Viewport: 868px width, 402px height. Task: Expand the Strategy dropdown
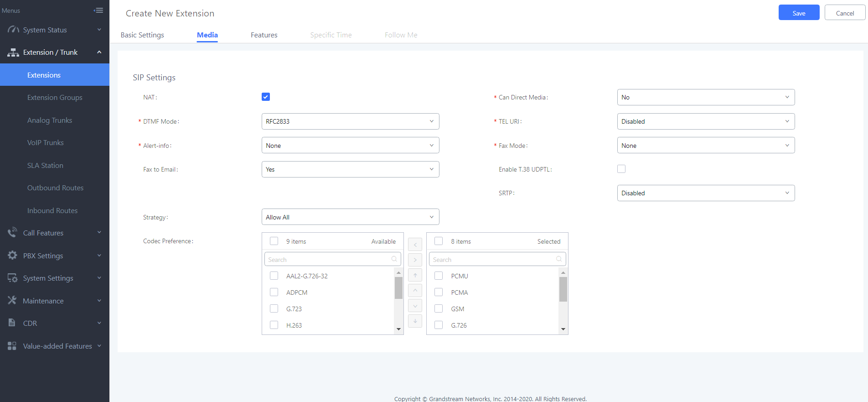(350, 217)
